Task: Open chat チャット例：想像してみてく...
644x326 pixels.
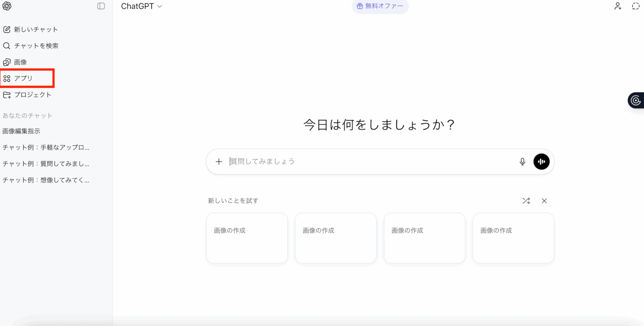Action: (x=46, y=180)
